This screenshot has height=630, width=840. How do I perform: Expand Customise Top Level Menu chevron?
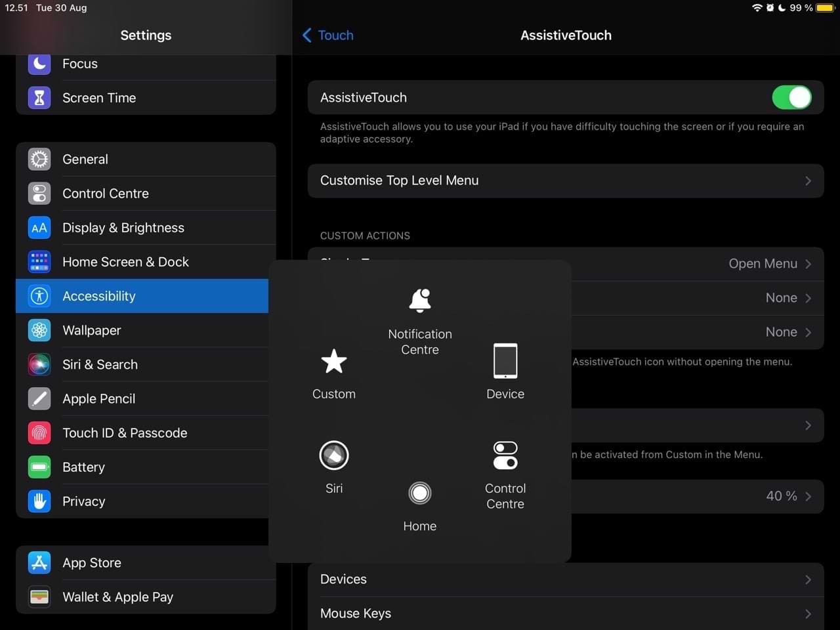808,180
